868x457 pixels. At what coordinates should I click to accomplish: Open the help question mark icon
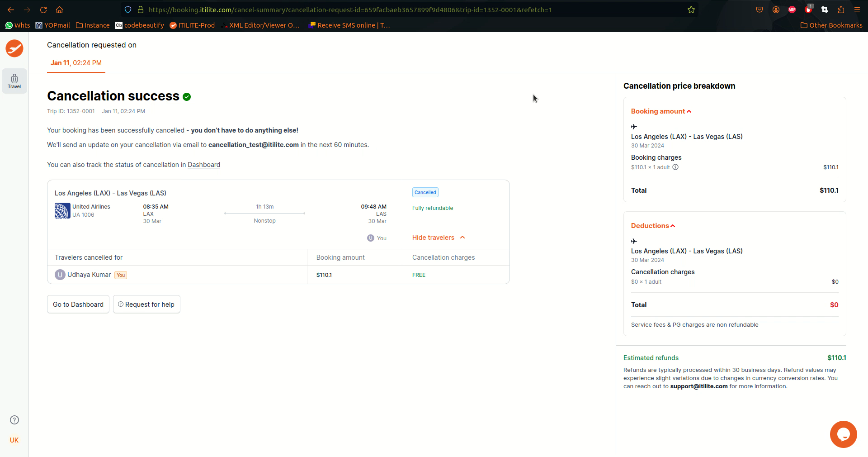click(14, 420)
